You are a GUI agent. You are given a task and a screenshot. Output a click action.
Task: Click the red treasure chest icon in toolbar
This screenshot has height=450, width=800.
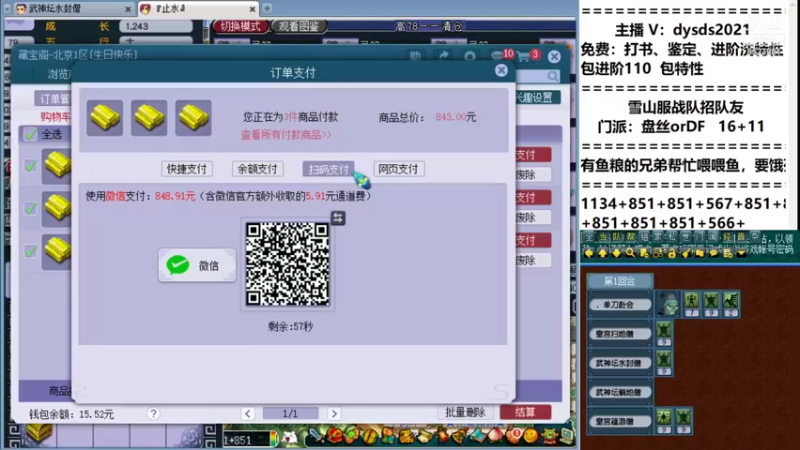pos(335,436)
